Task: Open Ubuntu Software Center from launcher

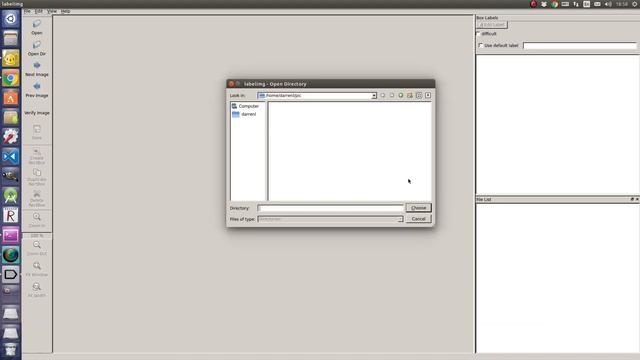Action: click(11, 98)
